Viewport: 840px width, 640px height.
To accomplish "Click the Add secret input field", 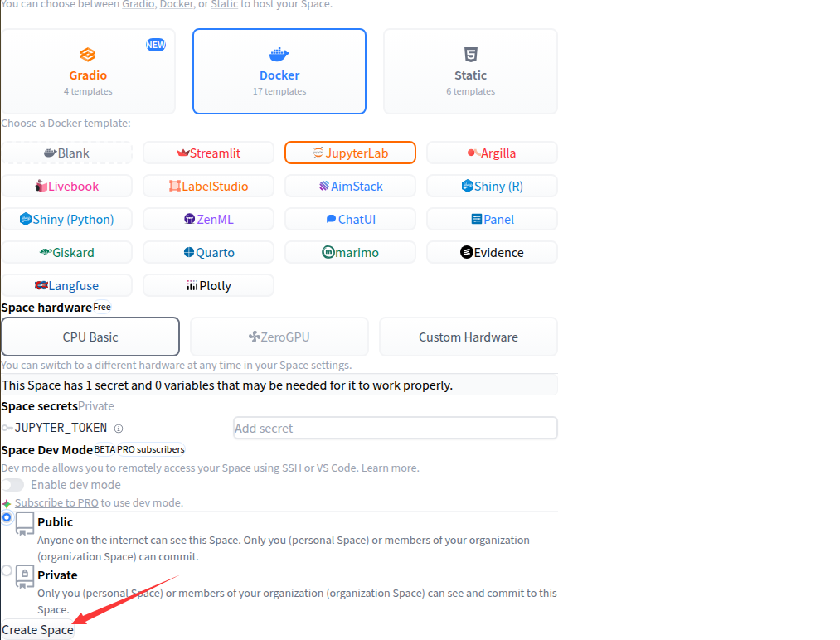I will pyautogui.click(x=395, y=428).
